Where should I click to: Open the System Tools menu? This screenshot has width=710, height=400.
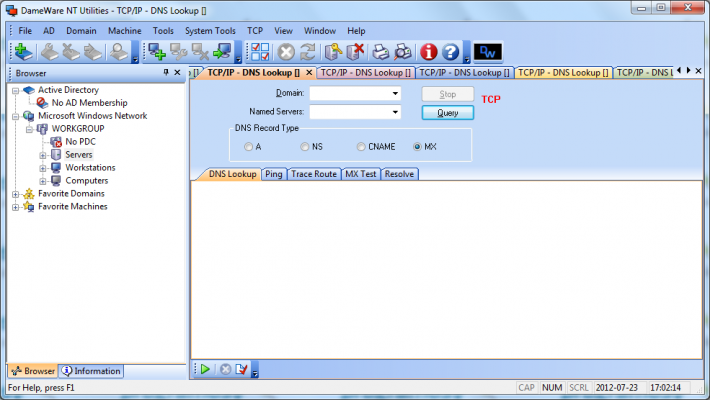pyautogui.click(x=210, y=31)
